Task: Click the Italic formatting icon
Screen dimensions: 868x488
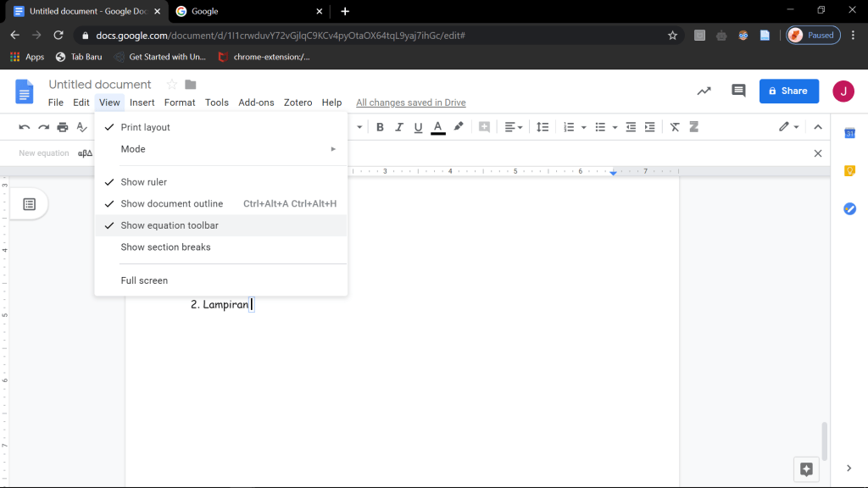Action: tap(398, 127)
